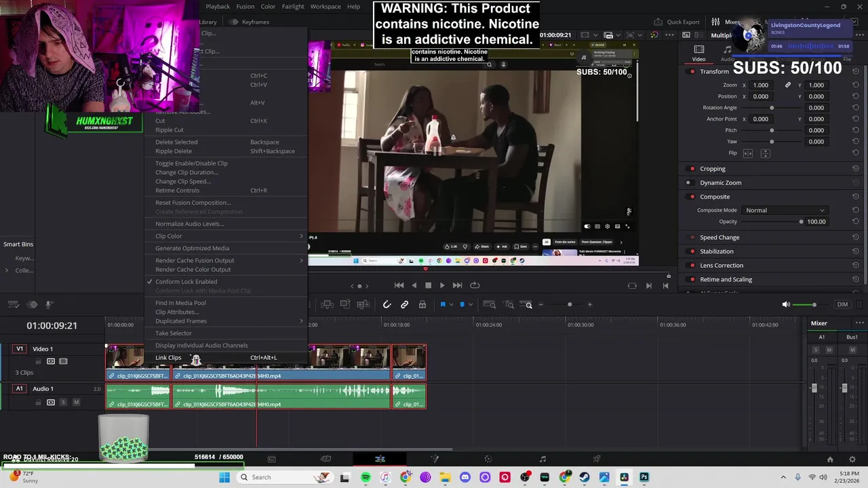Image resolution: width=868 pixels, height=488 pixels.
Task: Click the Zoom X value field
Action: point(761,85)
